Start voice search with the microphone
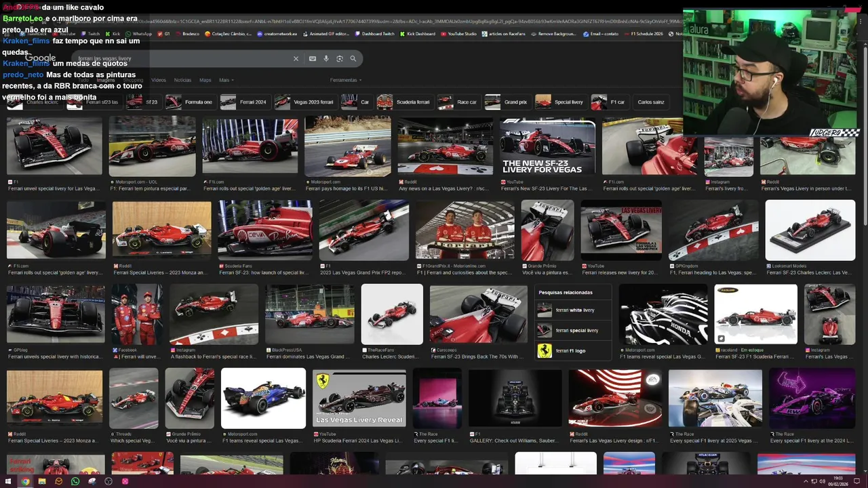The width and height of the screenshot is (868, 488). pos(326,59)
